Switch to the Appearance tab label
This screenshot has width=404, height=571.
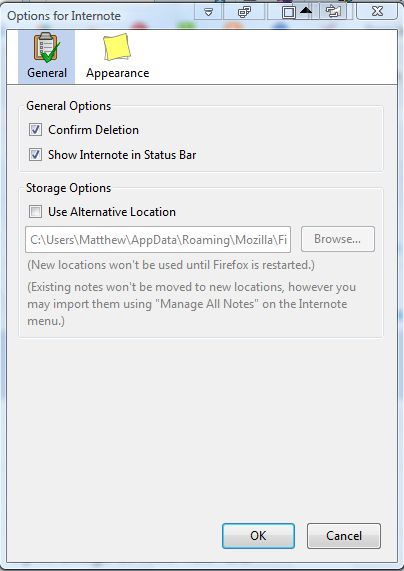point(118,73)
